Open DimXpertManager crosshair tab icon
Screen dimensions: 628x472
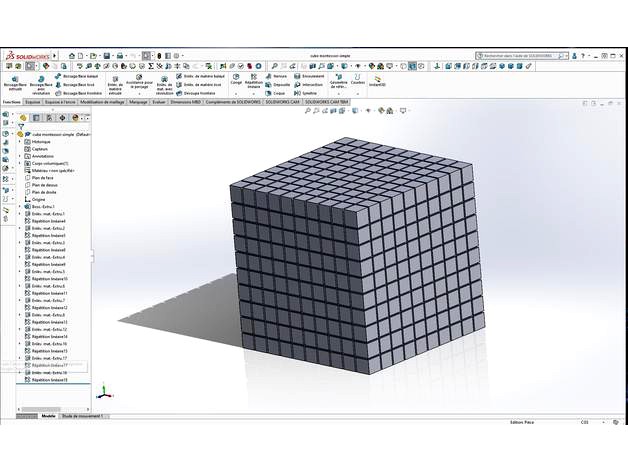point(62,117)
